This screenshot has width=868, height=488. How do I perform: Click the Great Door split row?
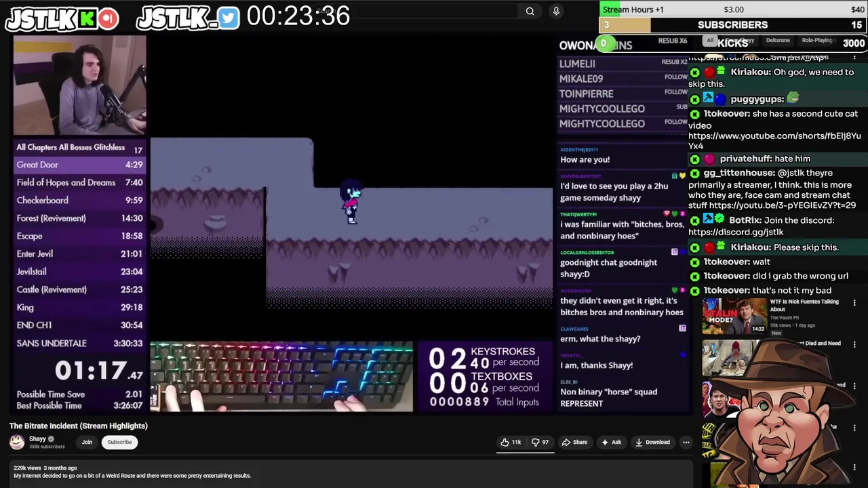click(80, 165)
